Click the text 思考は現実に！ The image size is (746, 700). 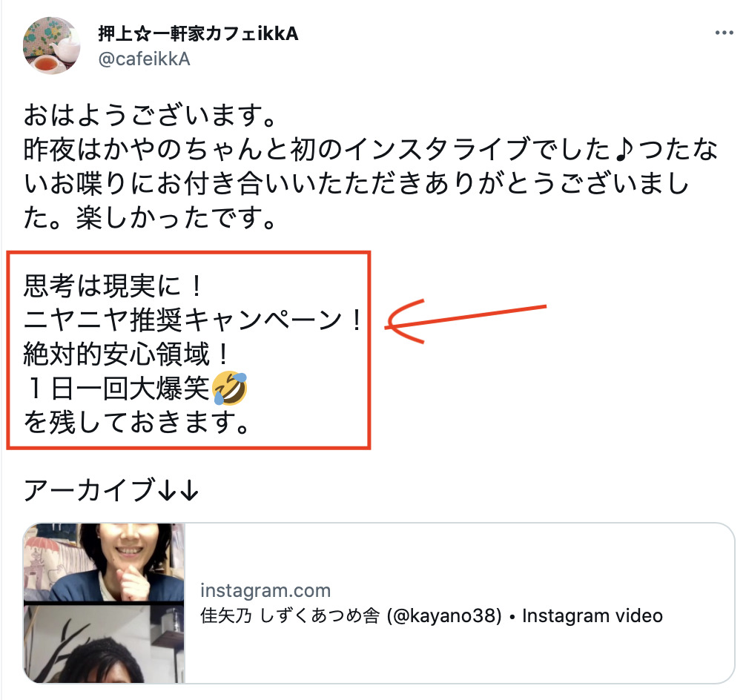point(114,286)
